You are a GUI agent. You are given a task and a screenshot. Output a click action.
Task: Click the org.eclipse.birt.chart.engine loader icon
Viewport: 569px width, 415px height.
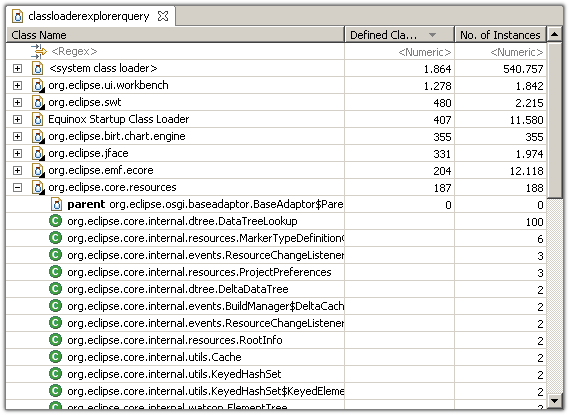pos(38,136)
